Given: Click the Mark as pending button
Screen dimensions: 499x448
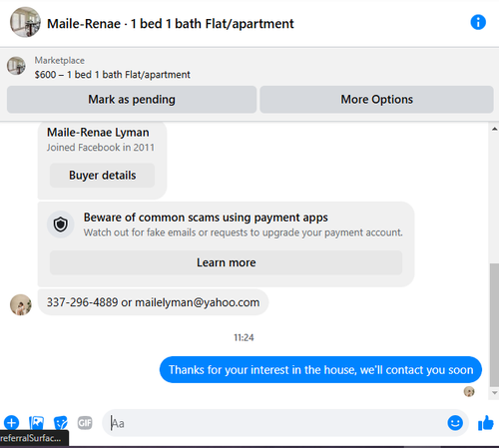Looking at the screenshot, I should point(132,100).
